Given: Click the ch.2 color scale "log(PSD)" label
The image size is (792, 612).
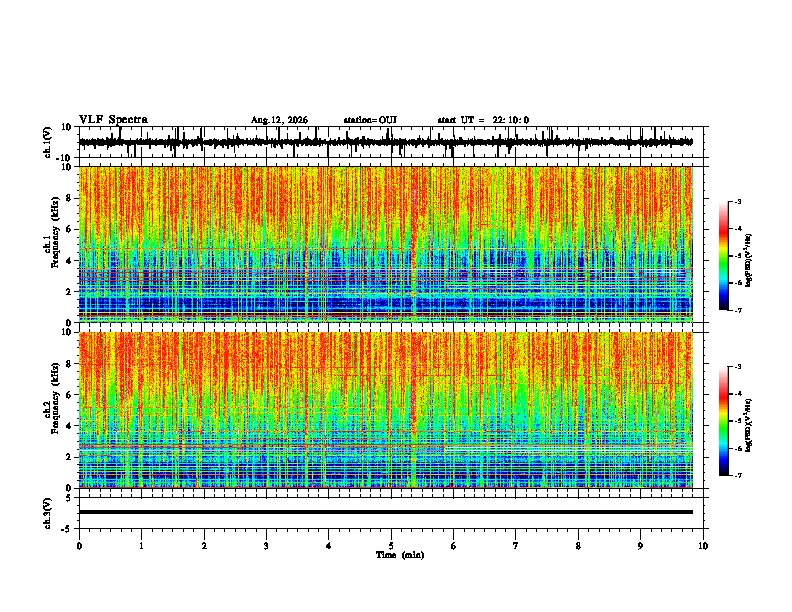Looking at the screenshot, I should click(x=748, y=425).
